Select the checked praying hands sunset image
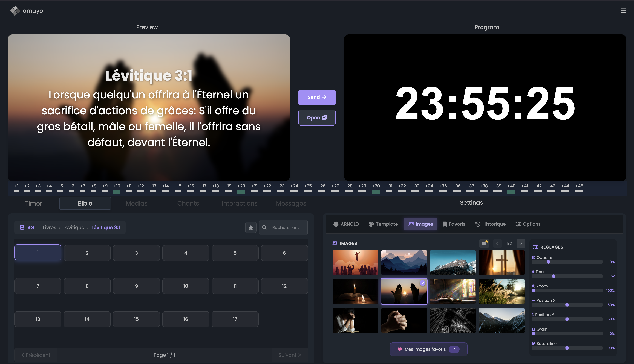This screenshot has width=634, height=364. (x=404, y=291)
